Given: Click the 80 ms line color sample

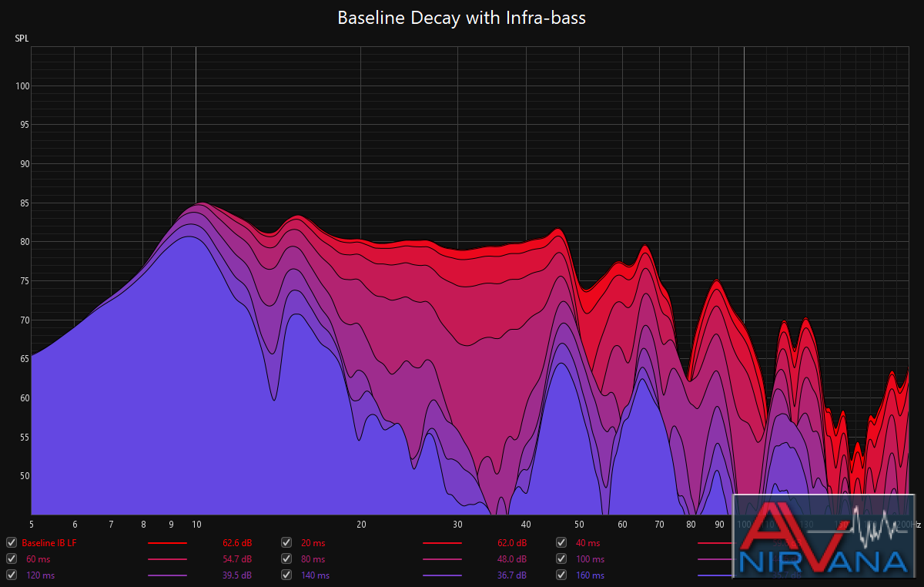Looking at the screenshot, I should point(443,559).
